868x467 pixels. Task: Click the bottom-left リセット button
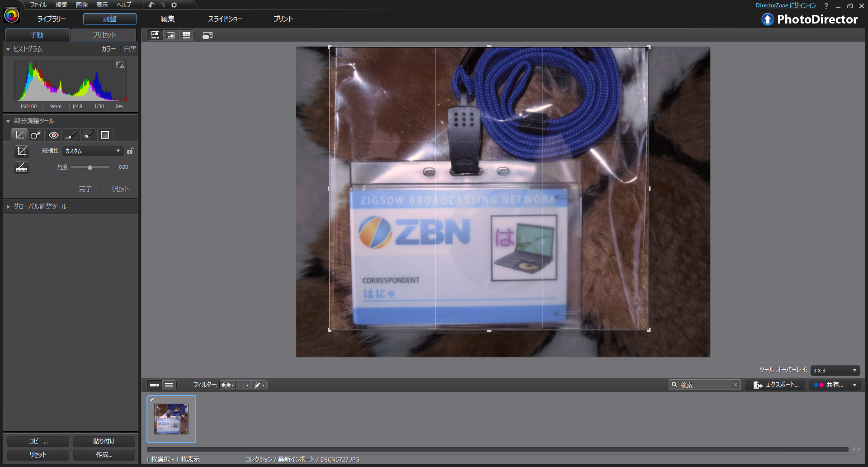click(38, 455)
